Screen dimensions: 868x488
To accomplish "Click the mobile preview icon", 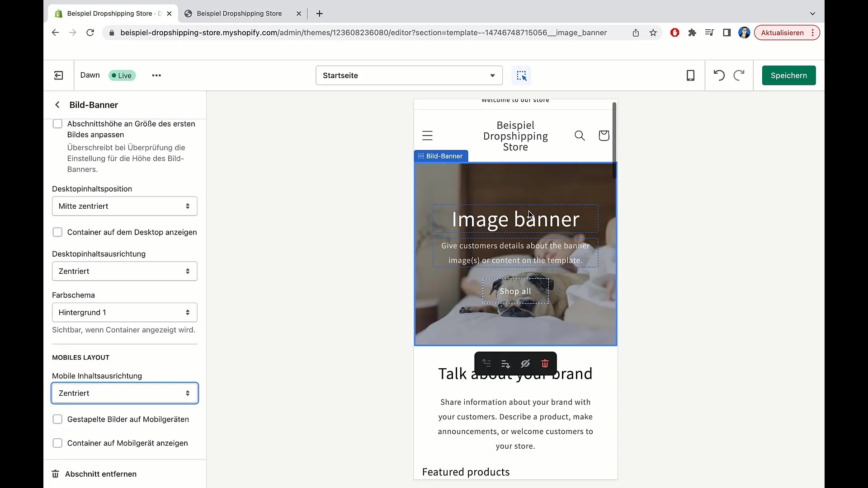I will [691, 75].
